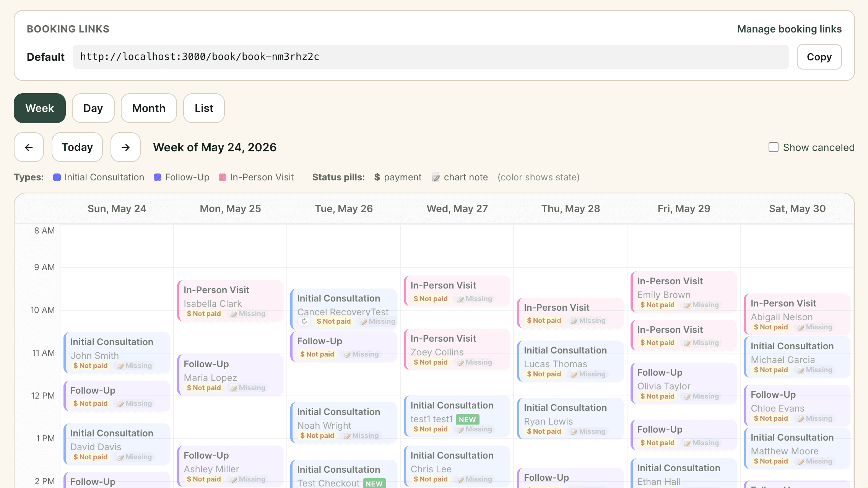Open Ashley Miller Follow-Up appointment
The height and width of the screenshot is (488, 868).
[x=230, y=466]
